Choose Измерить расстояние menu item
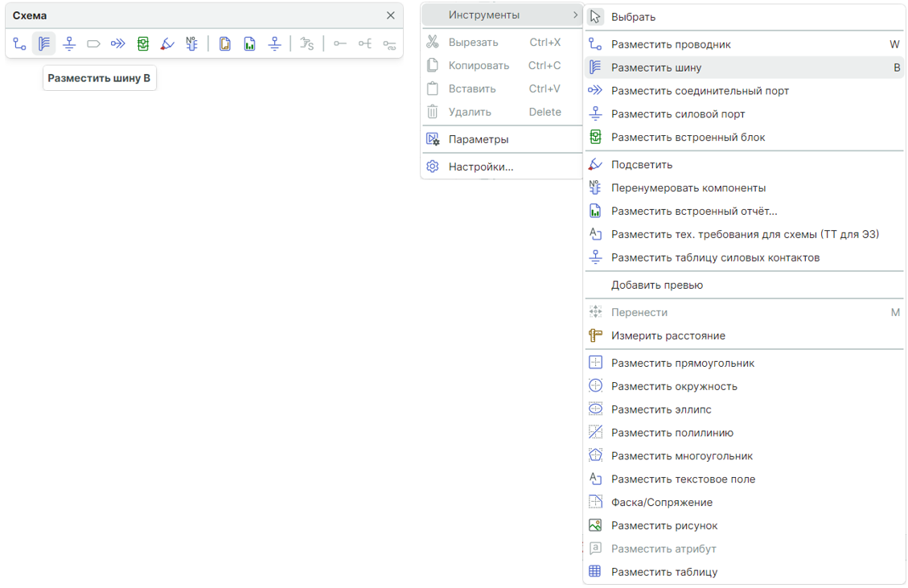The image size is (908, 588). [x=668, y=335]
